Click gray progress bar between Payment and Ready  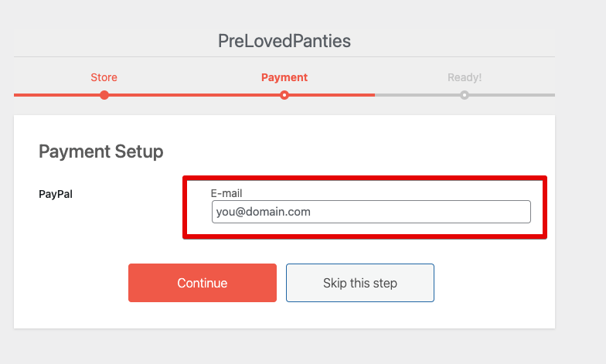coord(417,95)
